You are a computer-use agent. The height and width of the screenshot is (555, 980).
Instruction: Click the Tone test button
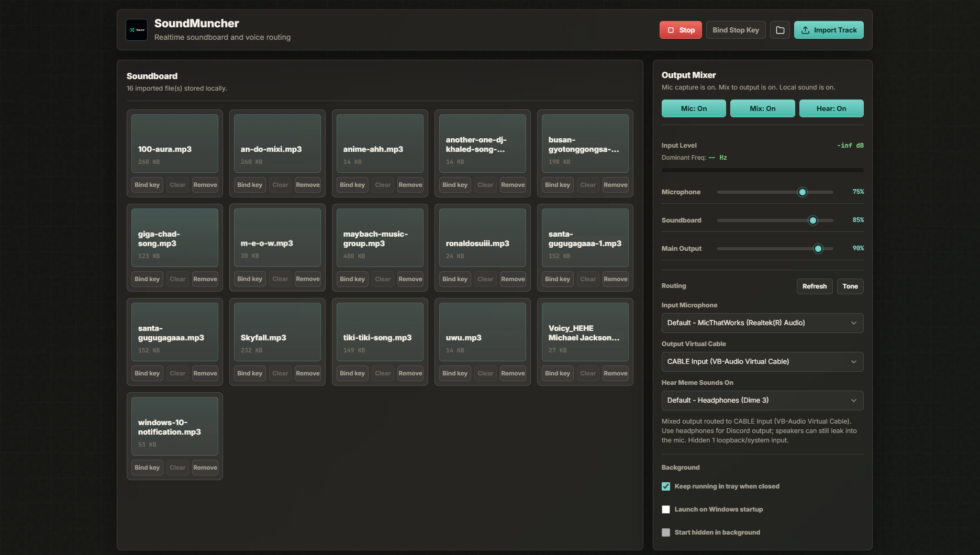click(x=850, y=286)
